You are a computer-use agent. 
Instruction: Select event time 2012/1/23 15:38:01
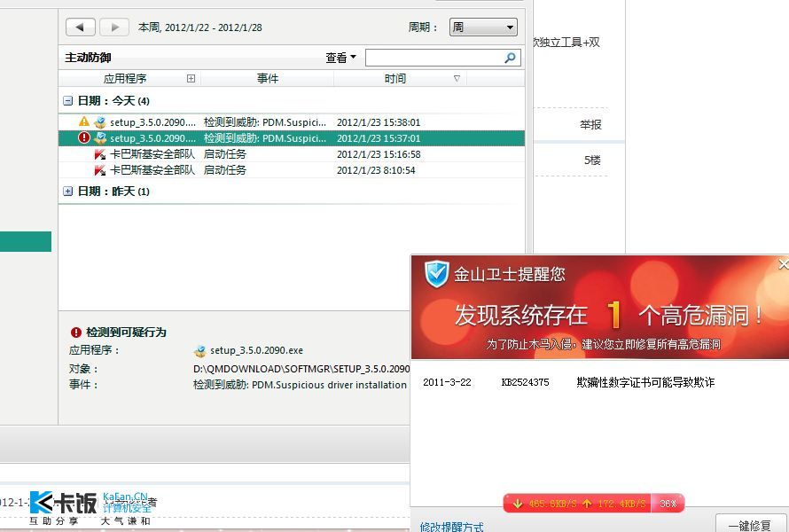(x=379, y=122)
